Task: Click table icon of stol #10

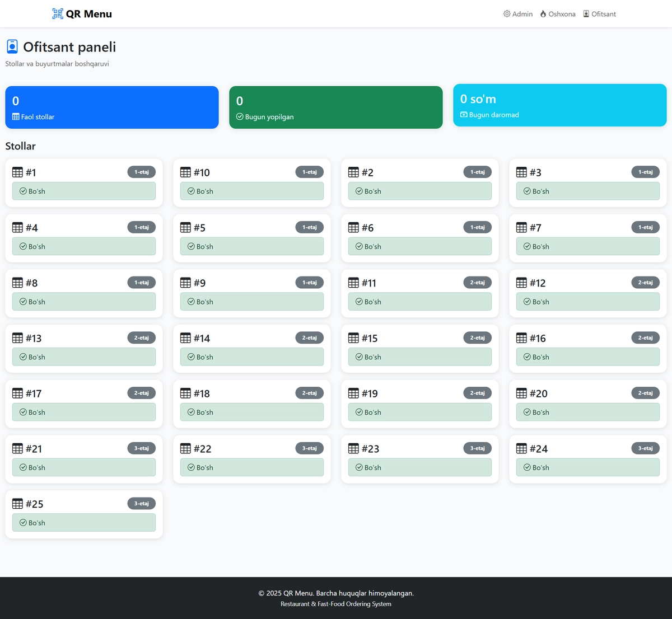Action: click(185, 172)
